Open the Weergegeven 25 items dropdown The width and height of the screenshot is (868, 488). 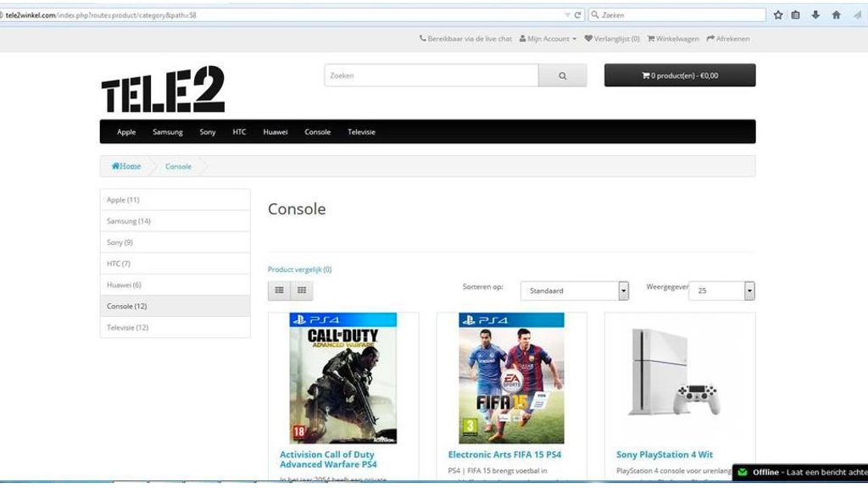pos(721,291)
